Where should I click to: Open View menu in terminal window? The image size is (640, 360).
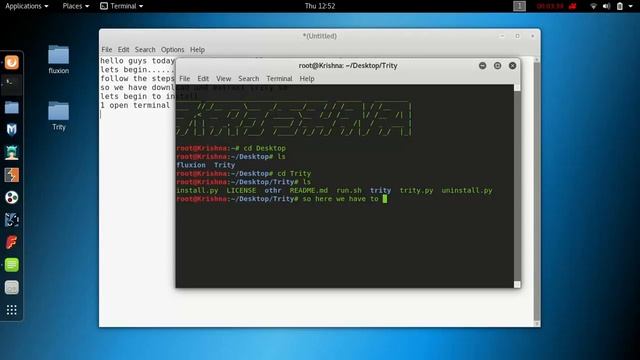click(x=223, y=78)
